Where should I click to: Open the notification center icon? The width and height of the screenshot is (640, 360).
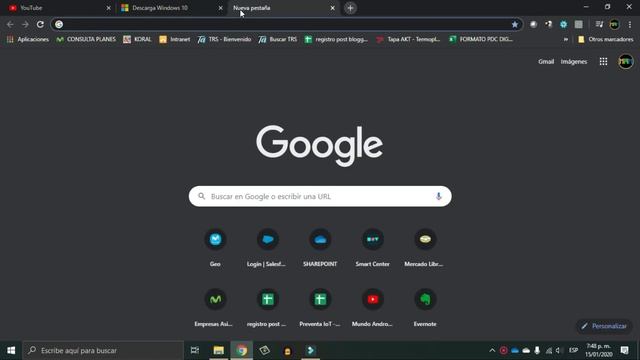tap(624, 350)
